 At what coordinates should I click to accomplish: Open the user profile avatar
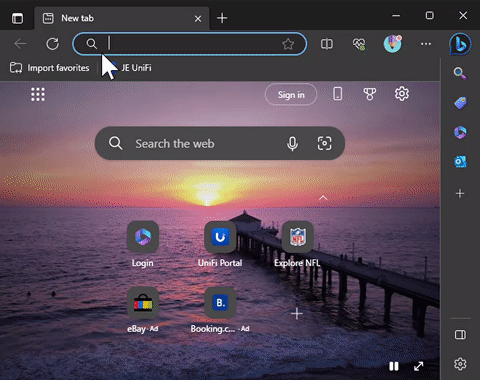392,44
